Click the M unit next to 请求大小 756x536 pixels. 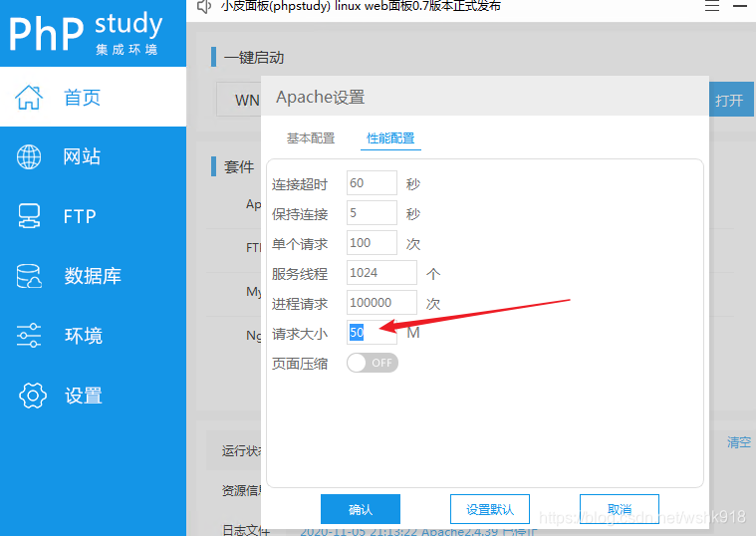(x=413, y=333)
